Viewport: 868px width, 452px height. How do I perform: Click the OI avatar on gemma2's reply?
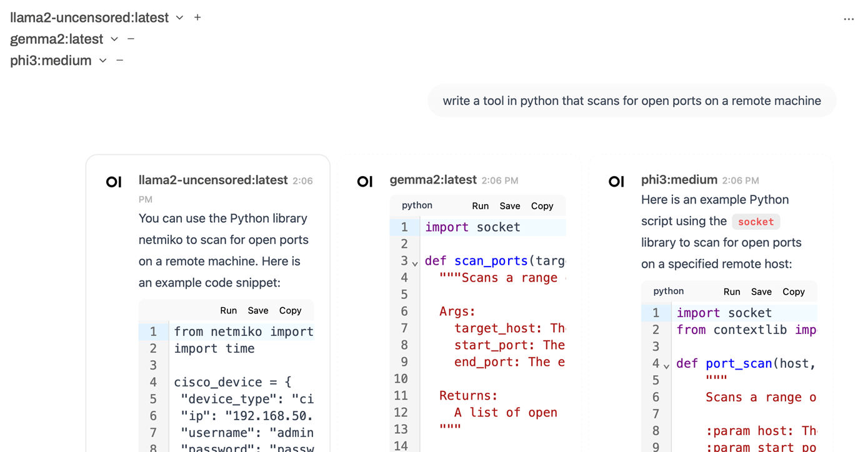[x=365, y=182]
